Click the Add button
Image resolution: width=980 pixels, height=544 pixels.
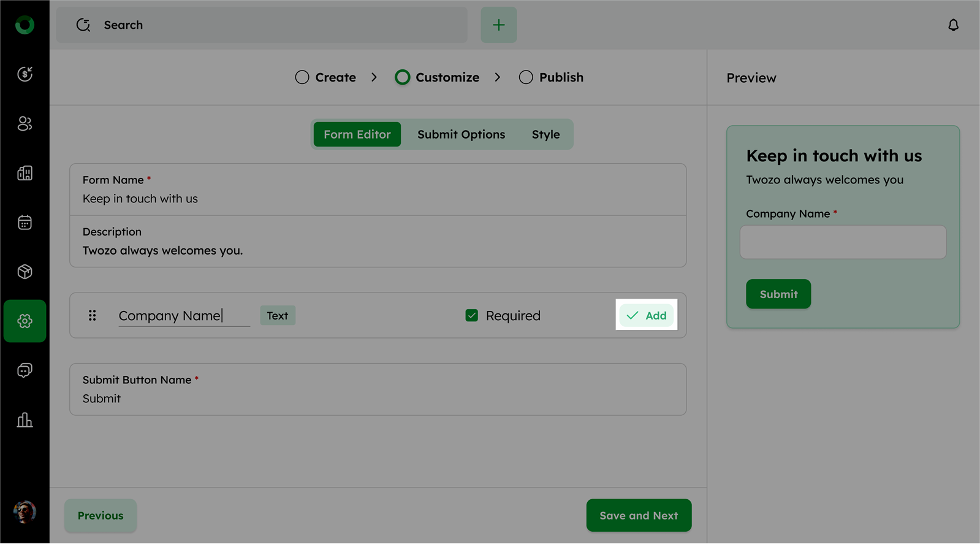pos(647,315)
